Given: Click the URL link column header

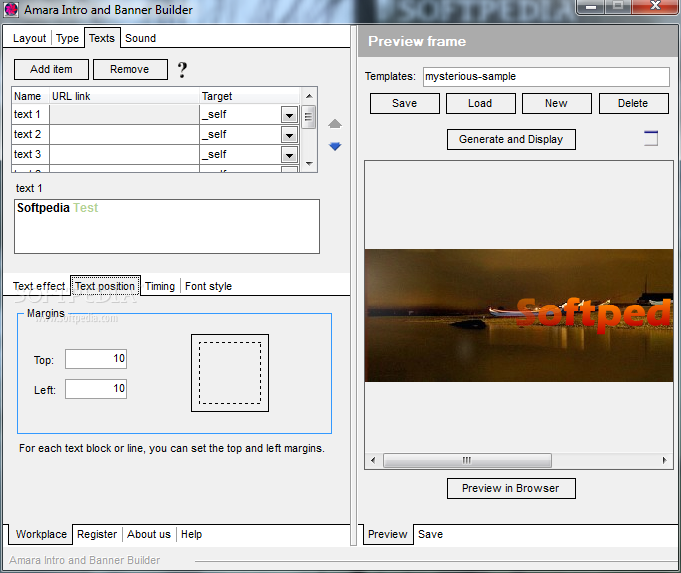Looking at the screenshot, I should click(x=124, y=96).
